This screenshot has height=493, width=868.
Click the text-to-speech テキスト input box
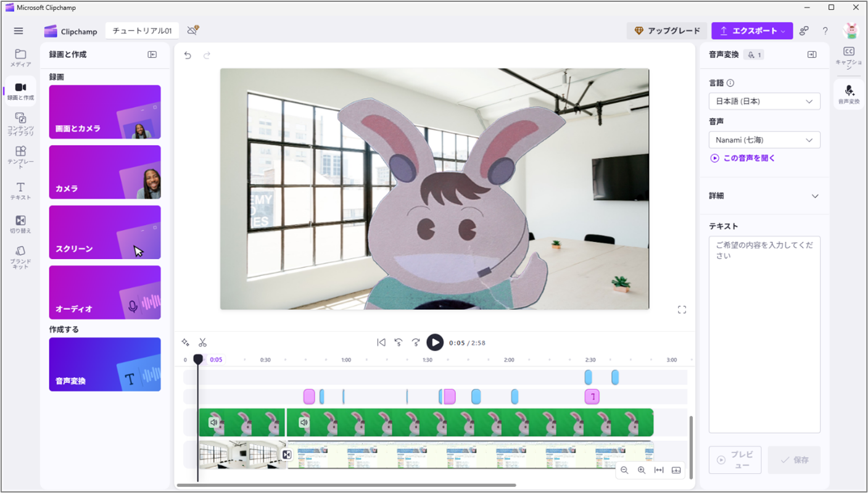click(x=764, y=334)
